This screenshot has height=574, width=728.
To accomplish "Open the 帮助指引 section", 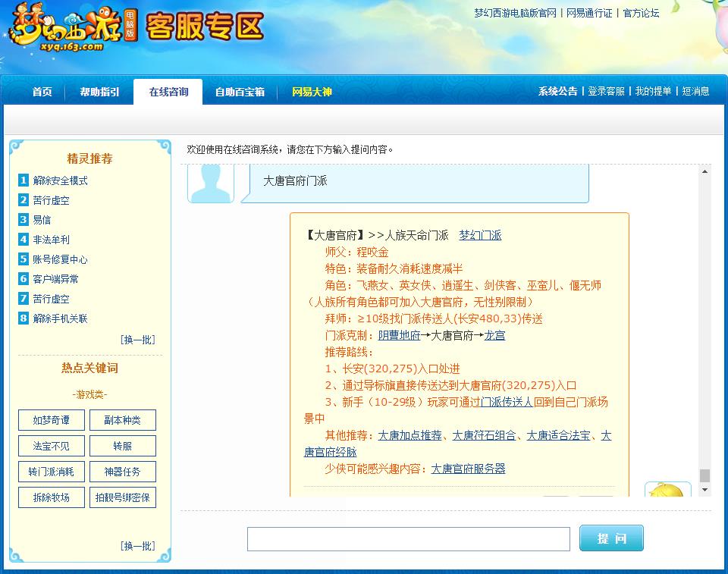I will coord(99,92).
